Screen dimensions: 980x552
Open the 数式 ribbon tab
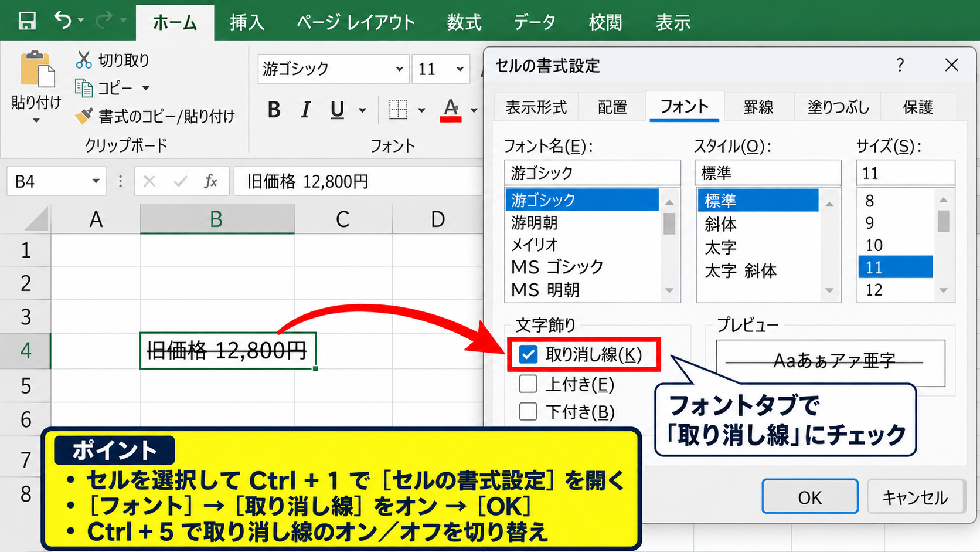click(464, 22)
